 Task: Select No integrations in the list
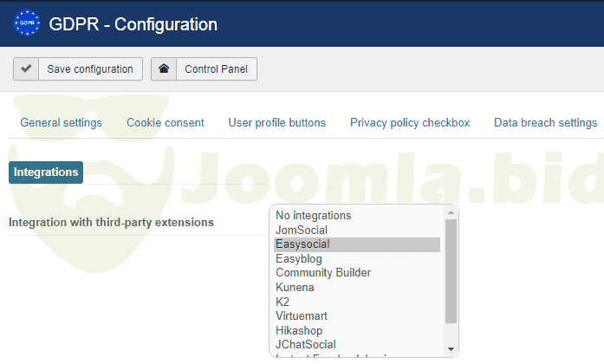pyautogui.click(x=314, y=216)
